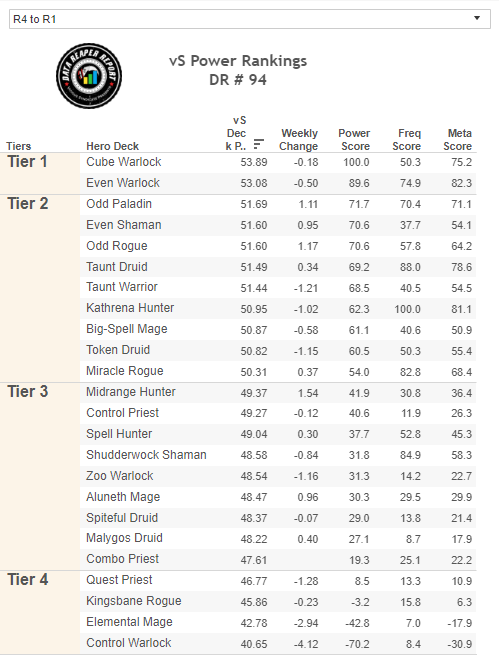Click the Meta Score column header
The image size is (499, 659).
click(x=457, y=140)
